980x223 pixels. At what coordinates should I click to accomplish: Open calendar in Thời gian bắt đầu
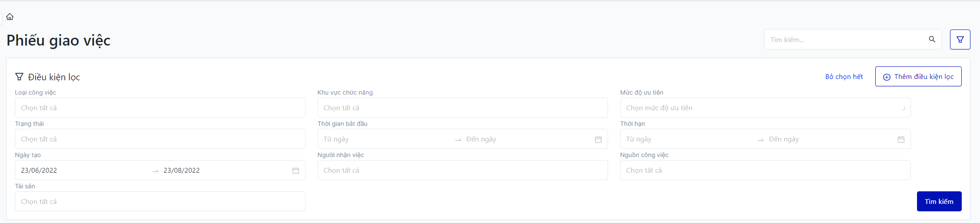598,139
